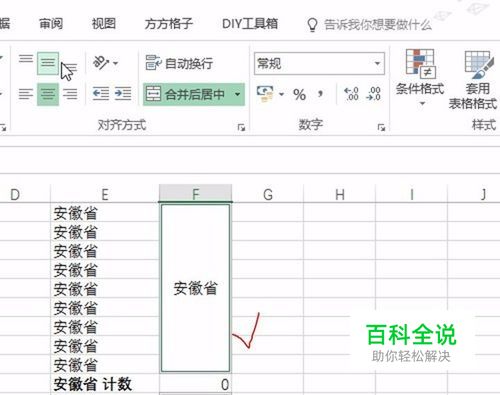500x395 pixels.
Task: Click align text left icon
Action: click(x=26, y=94)
